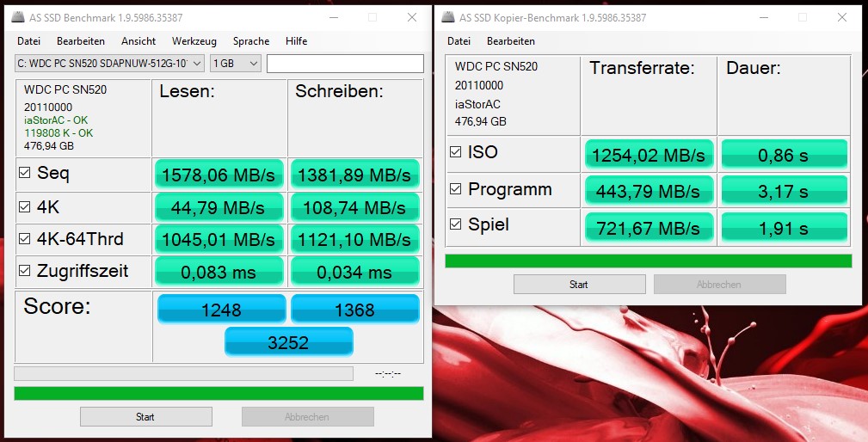Click the 4K write result 108,74 MB/s

tap(354, 207)
